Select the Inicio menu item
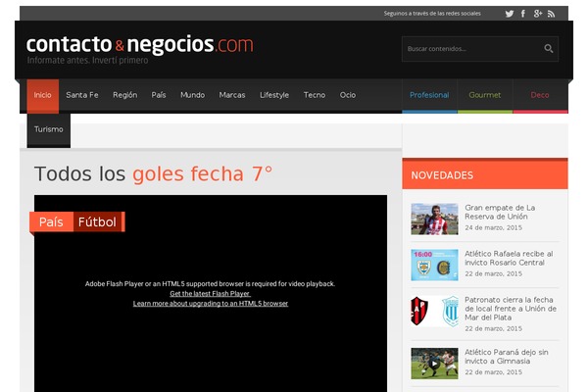 [x=43, y=95]
